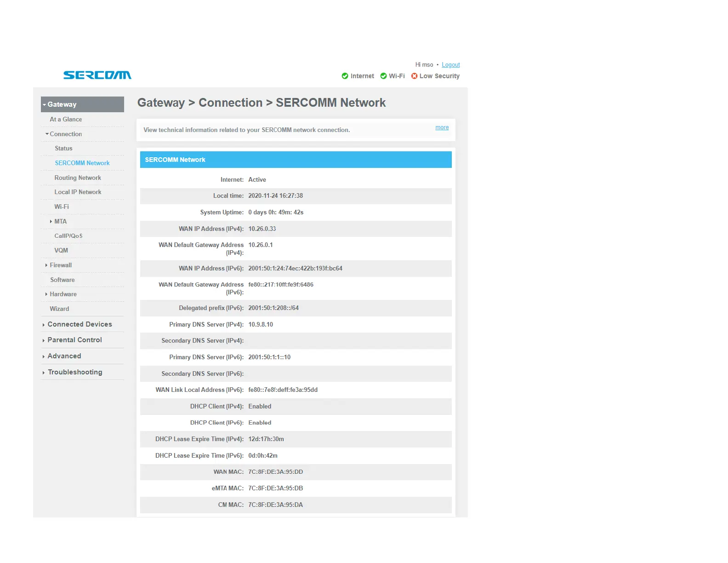Click the Wi-Fi status label
Image resolution: width=728 pixels, height=563 pixels.
(397, 76)
